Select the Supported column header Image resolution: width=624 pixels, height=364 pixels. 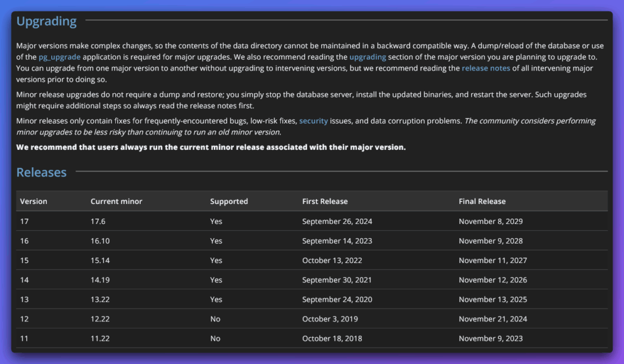229,201
